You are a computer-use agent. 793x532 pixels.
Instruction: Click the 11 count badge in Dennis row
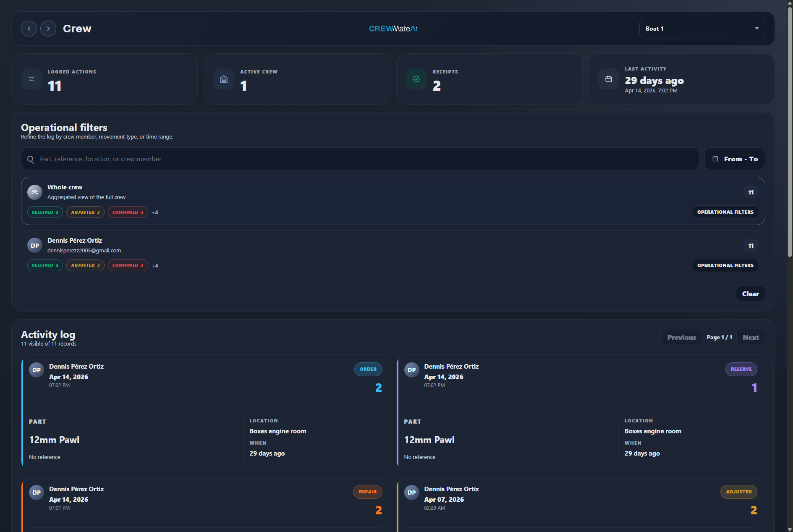751,246
